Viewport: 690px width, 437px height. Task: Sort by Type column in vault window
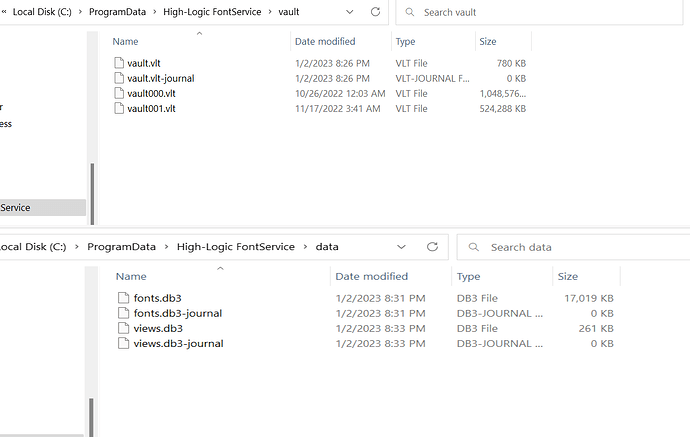tap(405, 41)
